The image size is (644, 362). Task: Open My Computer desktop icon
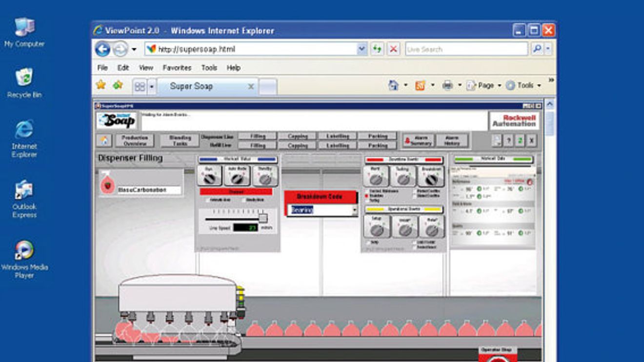[x=24, y=32]
